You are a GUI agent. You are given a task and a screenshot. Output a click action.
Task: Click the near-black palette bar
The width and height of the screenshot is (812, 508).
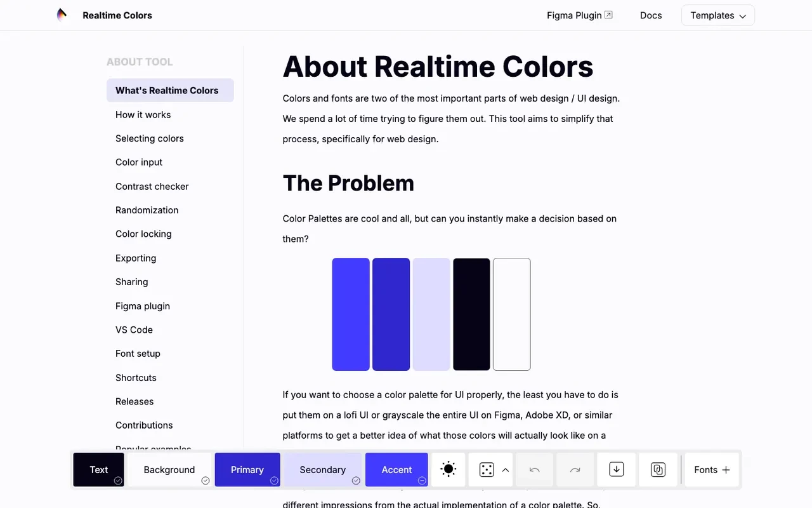471,314
